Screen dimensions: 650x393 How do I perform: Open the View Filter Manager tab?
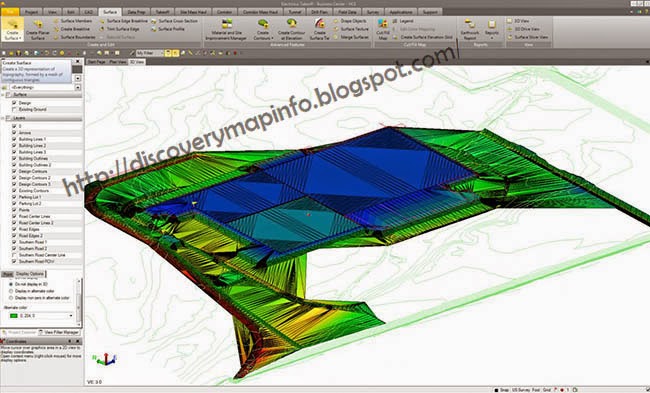pyautogui.click(x=59, y=332)
